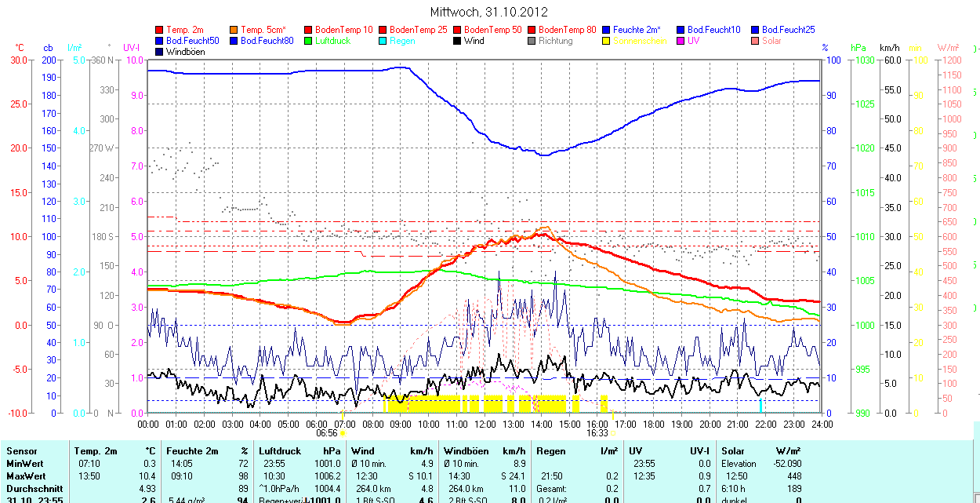Click the magenta UV legend square
Screen dimensions: 980x503
point(681,41)
